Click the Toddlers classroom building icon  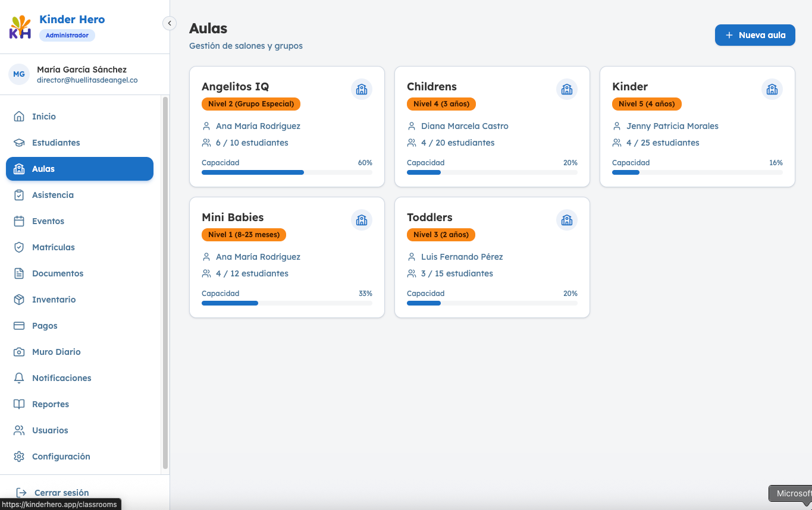pos(567,221)
